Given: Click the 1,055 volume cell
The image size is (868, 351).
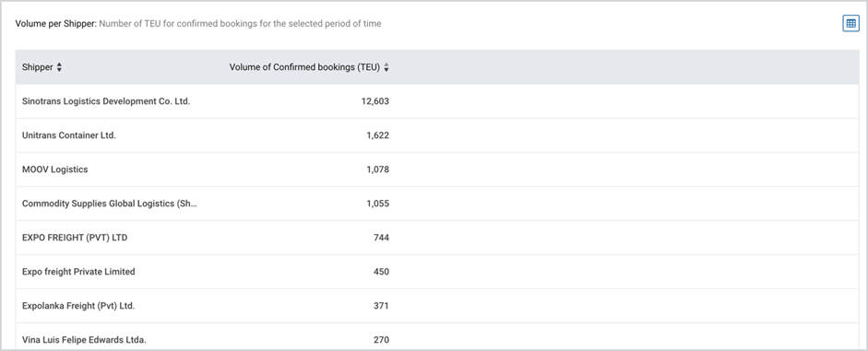Looking at the screenshot, I should pyautogui.click(x=377, y=204).
